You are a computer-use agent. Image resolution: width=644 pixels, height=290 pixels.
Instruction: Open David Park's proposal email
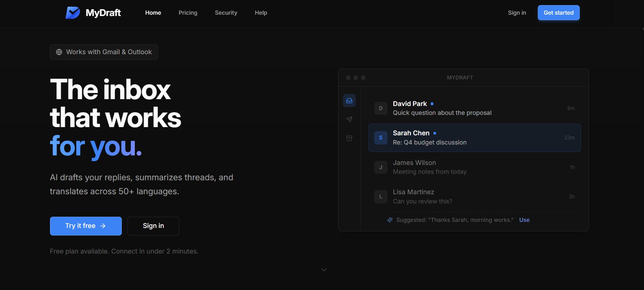pyautogui.click(x=475, y=108)
